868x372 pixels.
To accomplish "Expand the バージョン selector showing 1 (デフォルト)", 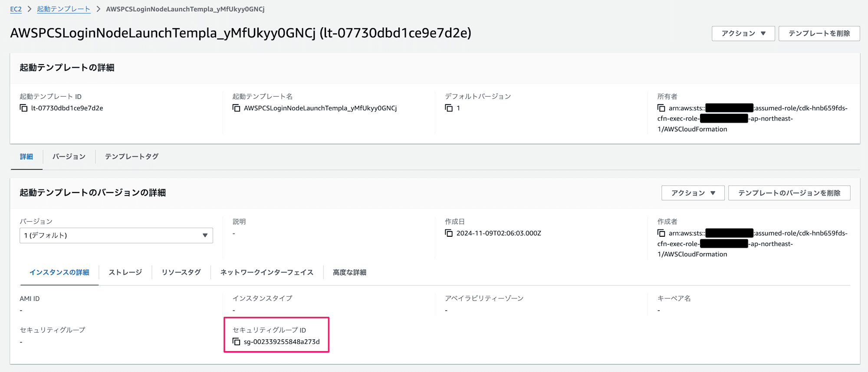I will [116, 235].
